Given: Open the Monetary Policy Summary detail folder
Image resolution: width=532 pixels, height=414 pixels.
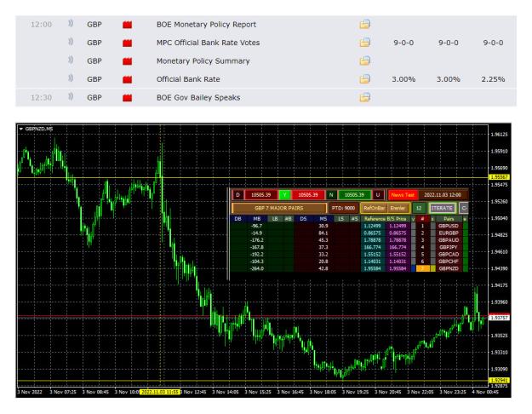Looking at the screenshot, I should 364,60.
